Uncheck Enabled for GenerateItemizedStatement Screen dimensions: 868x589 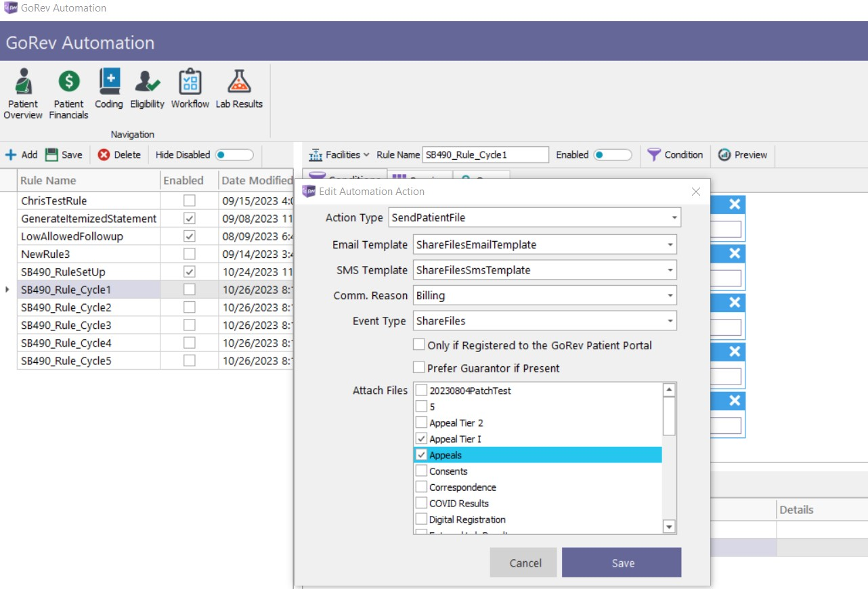(190, 218)
